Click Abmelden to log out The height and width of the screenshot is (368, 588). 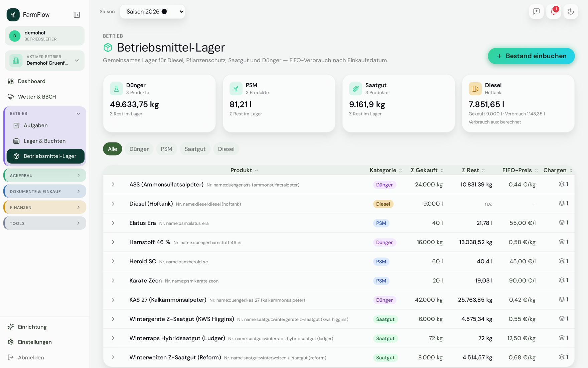(x=45, y=357)
